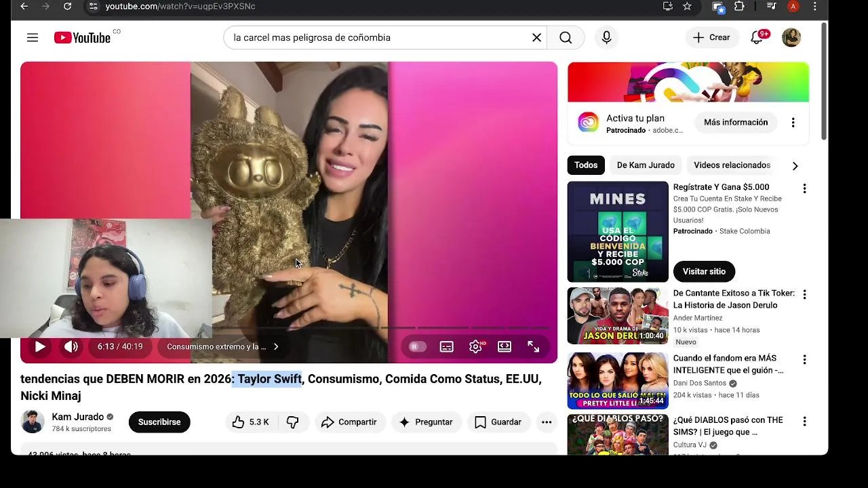Open the Pretty Little Liars video thumbnail
This screenshot has height=488, width=868.
[x=618, y=381]
